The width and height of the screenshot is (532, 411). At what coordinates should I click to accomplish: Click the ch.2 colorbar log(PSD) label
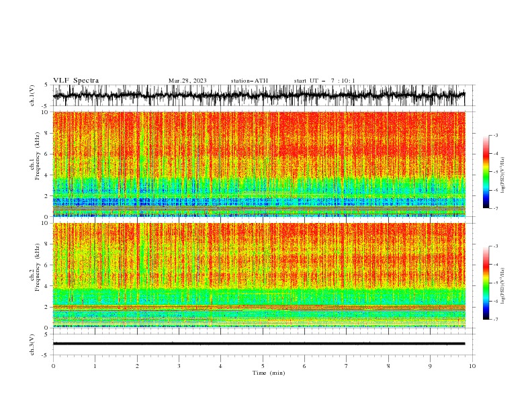coord(503,286)
